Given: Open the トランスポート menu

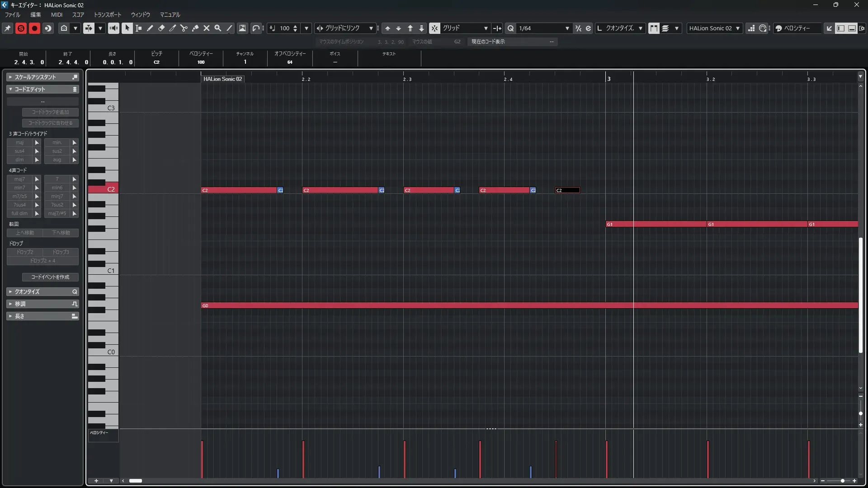Looking at the screenshot, I should [108, 14].
